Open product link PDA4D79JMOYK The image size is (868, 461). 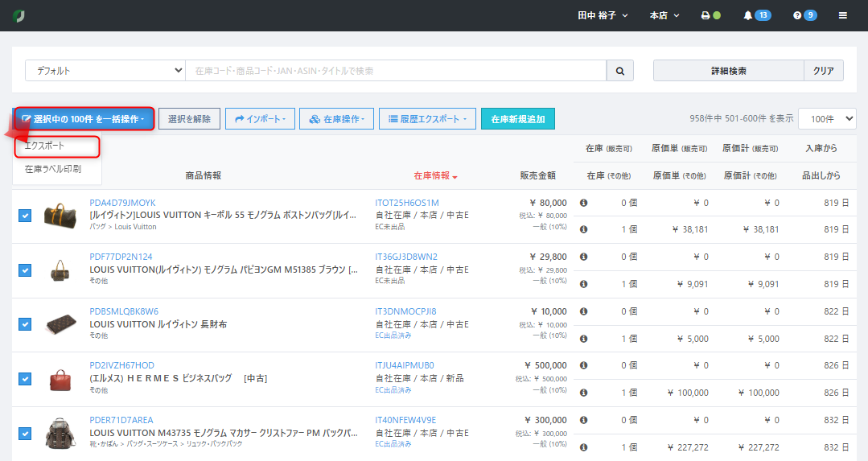pyautogui.click(x=122, y=203)
